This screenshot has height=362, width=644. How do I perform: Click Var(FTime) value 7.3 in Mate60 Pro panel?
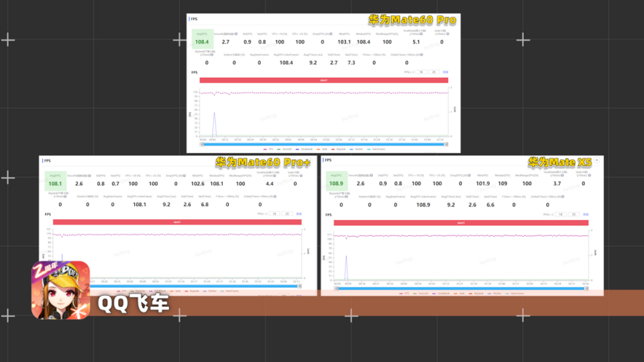pyautogui.click(x=351, y=63)
